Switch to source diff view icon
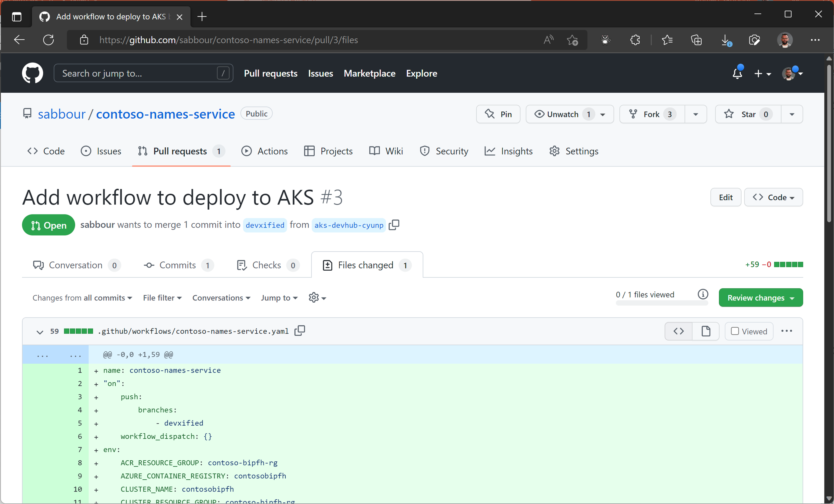The height and width of the screenshot is (504, 834). 678,331
